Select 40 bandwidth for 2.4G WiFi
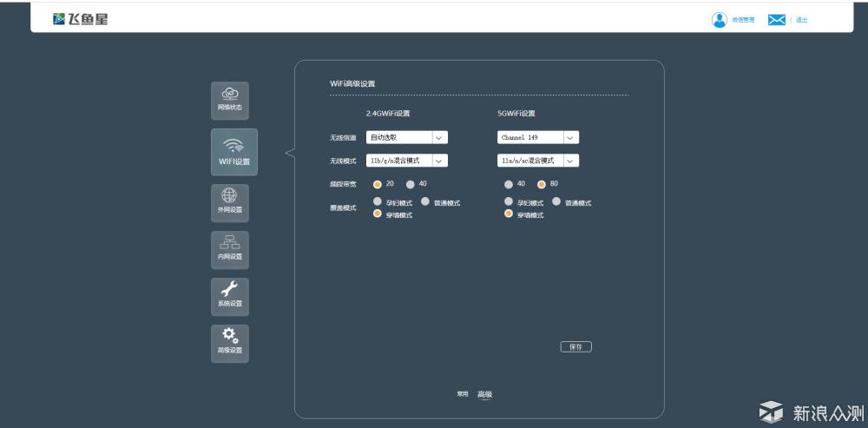The height and width of the screenshot is (428, 868). 411,184
